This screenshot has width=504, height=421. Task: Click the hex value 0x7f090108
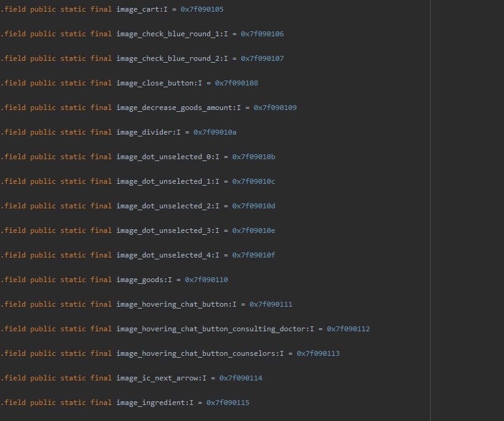coord(236,83)
